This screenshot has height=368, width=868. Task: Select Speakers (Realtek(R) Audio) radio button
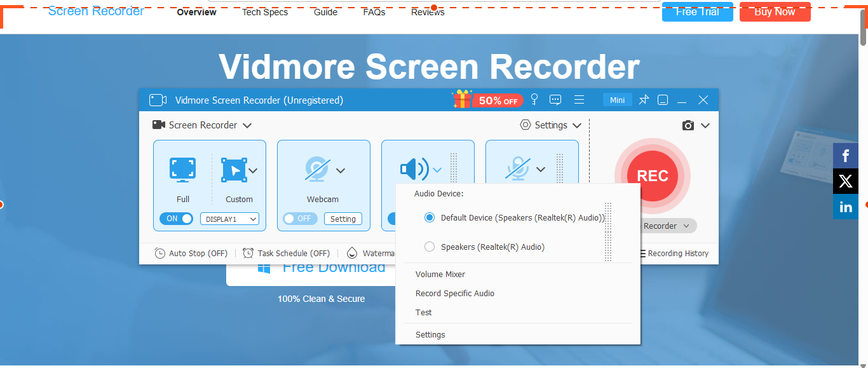(x=430, y=247)
